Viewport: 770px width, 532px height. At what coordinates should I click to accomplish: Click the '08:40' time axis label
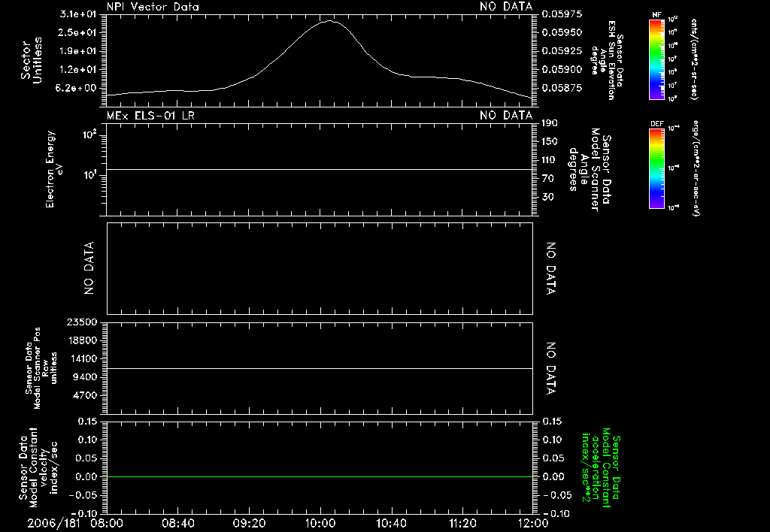click(x=178, y=524)
